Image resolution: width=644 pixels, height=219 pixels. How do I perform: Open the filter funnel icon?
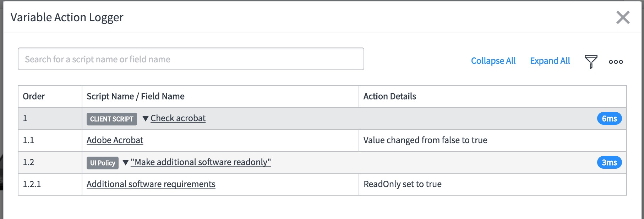point(591,62)
